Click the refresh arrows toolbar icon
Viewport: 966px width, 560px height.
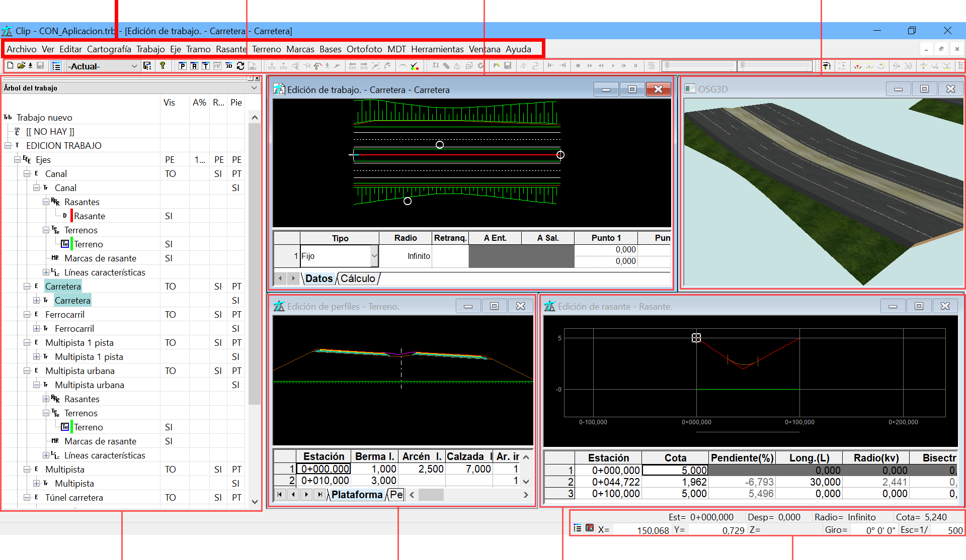point(240,66)
